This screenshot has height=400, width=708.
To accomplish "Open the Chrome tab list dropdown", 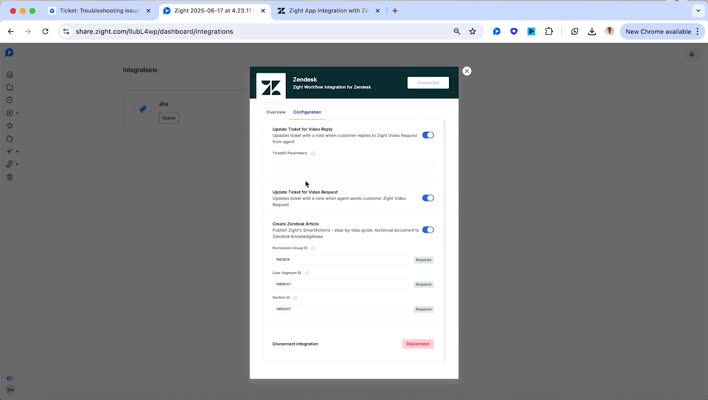I will click(x=698, y=10).
